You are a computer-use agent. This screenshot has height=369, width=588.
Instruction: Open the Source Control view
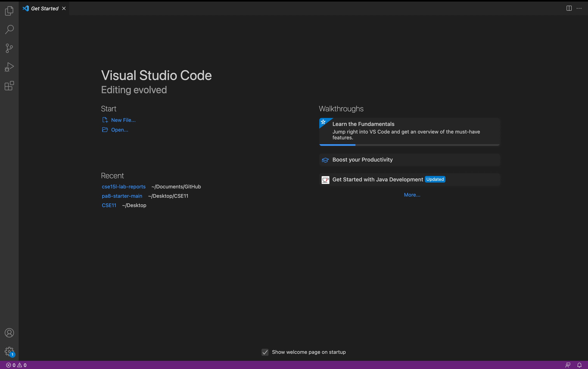point(9,48)
